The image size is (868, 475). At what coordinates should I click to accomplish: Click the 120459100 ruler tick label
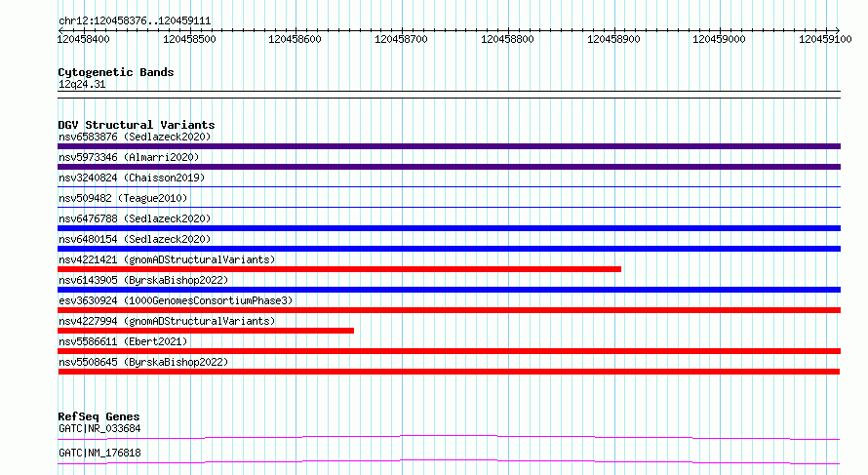click(x=825, y=39)
